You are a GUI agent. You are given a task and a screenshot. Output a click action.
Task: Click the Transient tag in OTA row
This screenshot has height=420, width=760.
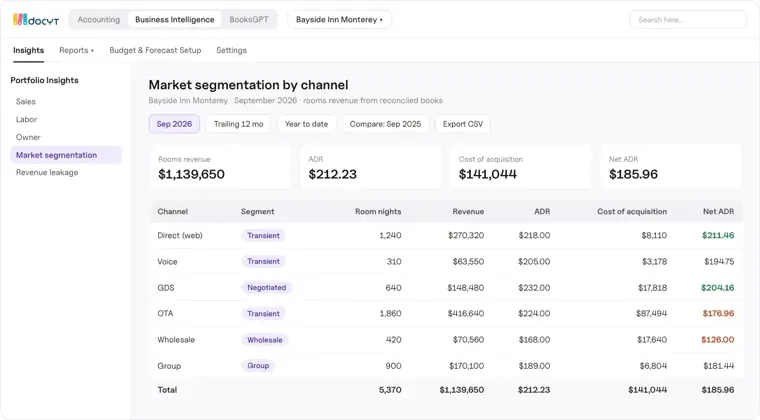(263, 314)
